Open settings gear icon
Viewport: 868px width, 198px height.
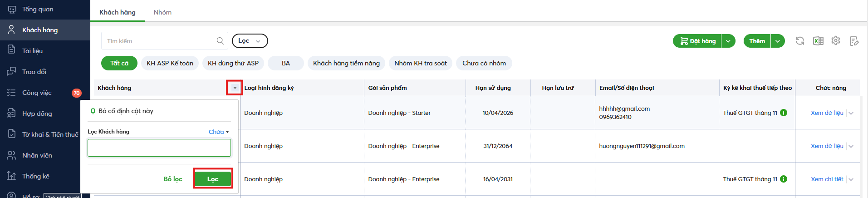tap(836, 41)
